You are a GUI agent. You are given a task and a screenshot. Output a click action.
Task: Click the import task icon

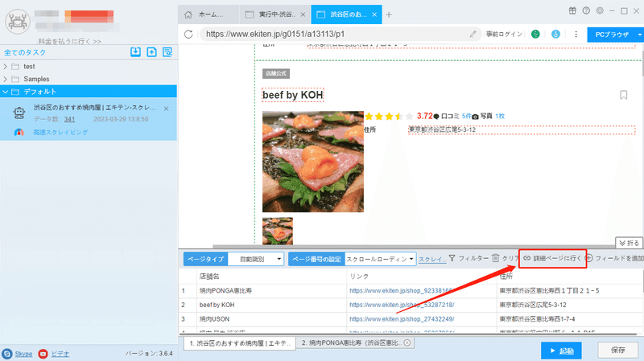(x=135, y=51)
